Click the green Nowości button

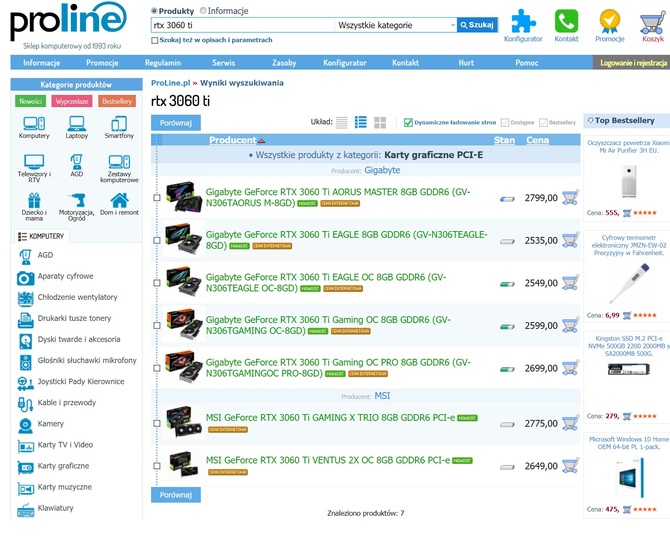point(30,101)
